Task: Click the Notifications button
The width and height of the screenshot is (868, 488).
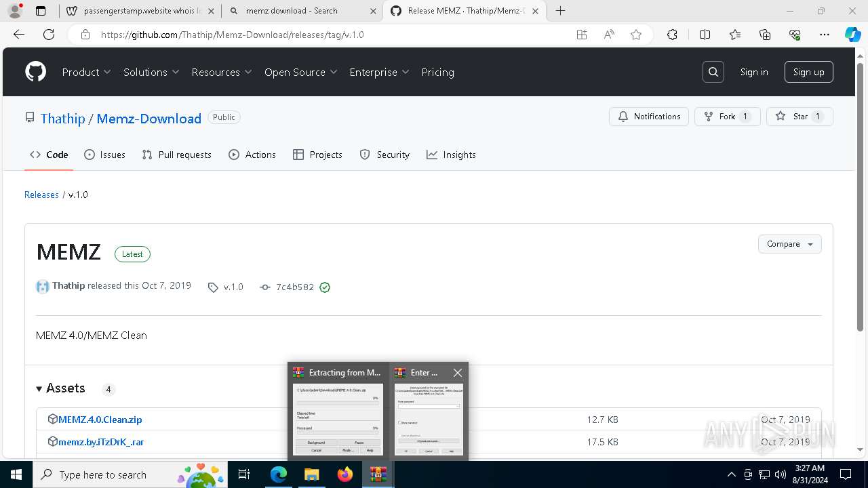Action: (x=649, y=117)
